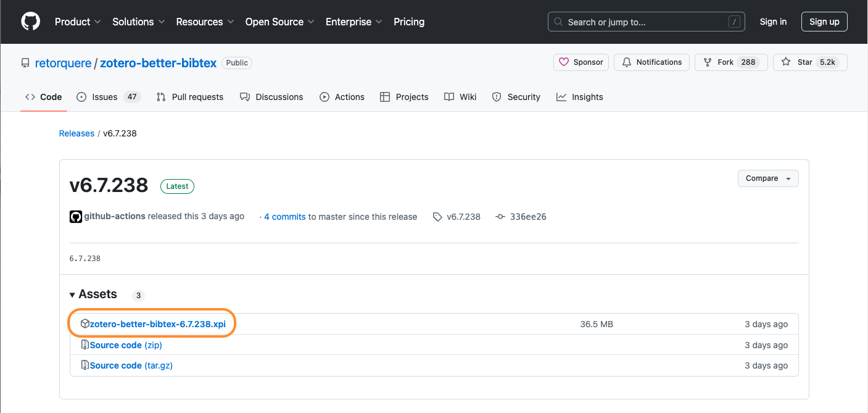This screenshot has width=868, height=413.
Task: Switch to the Issues tab
Action: (x=108, y=97)
